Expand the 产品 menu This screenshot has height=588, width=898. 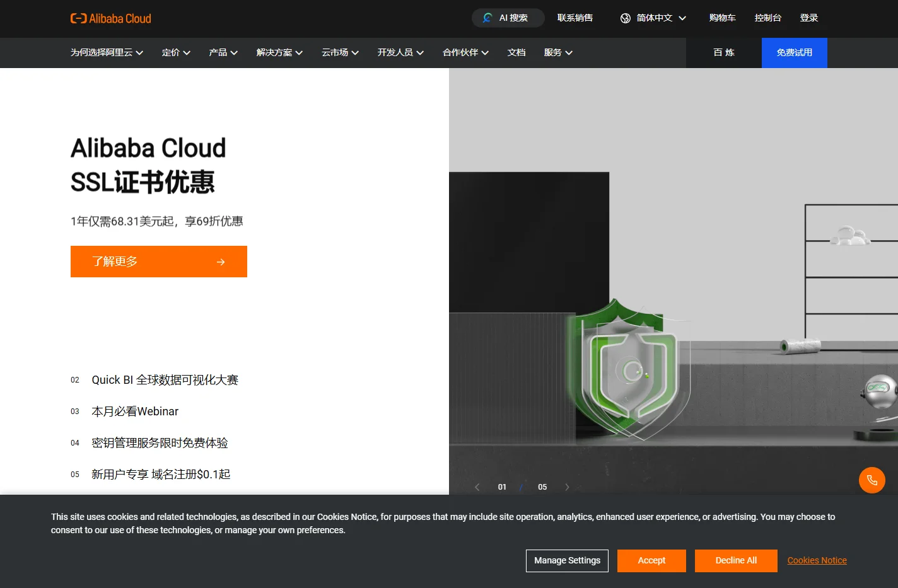[x=223, y=53]
